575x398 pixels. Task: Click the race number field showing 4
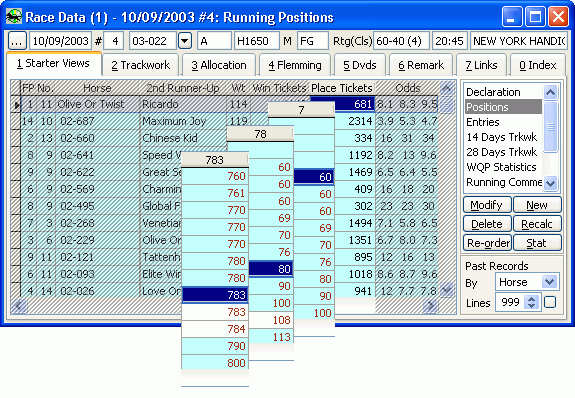pos(114,41)
